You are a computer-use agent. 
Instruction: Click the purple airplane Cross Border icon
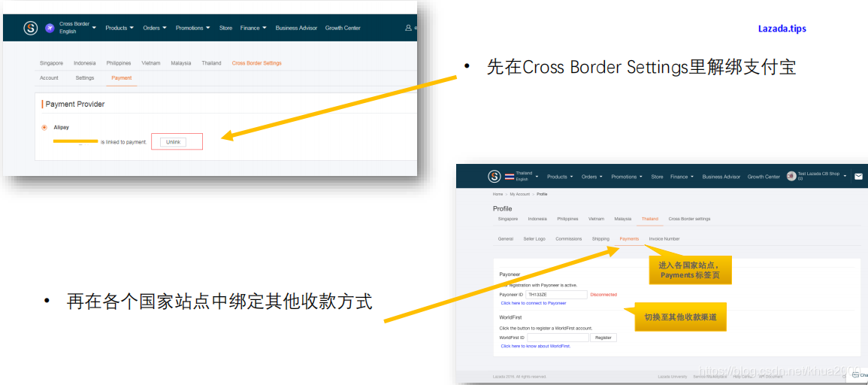point(50,28)
